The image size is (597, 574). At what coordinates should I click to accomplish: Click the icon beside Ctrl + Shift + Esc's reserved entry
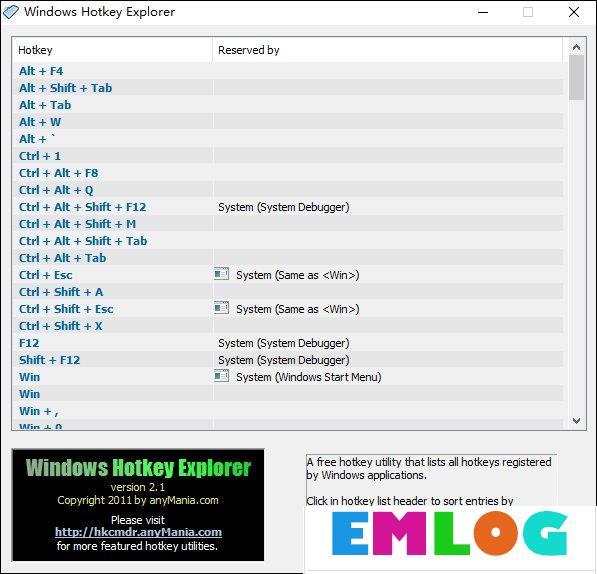(221, 308)
